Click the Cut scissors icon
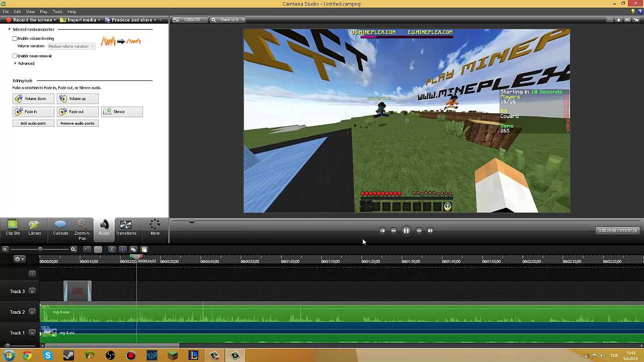 112,249
